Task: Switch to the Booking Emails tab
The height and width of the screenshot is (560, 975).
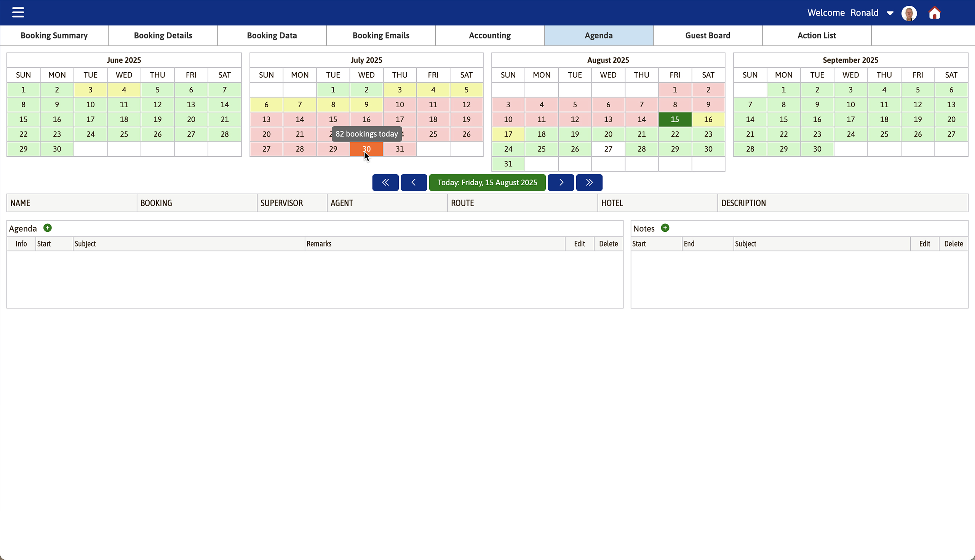Action: point(381,35)
